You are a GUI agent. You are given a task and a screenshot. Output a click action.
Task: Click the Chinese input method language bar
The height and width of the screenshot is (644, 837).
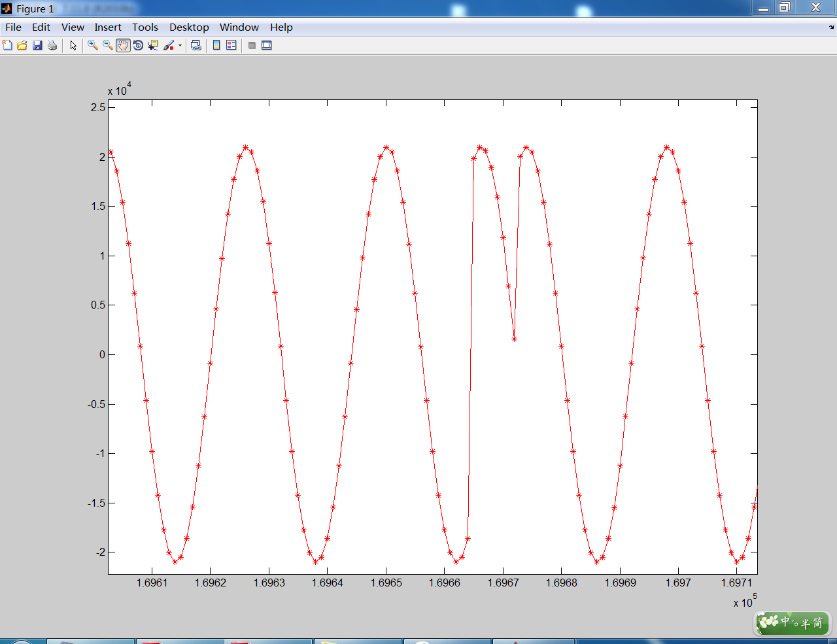click(793, 622)
